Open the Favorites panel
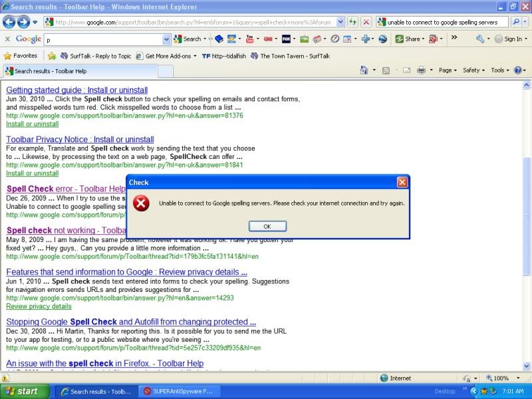 pos(21,56)
